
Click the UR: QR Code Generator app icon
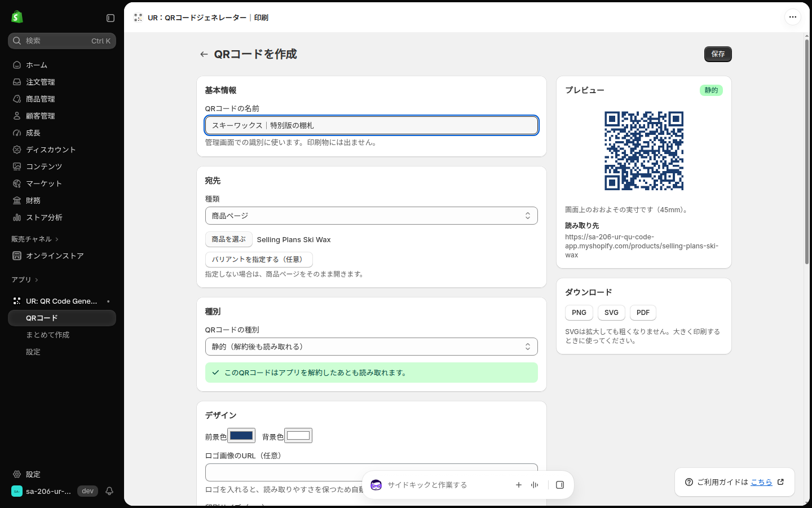tap(17, 301)
